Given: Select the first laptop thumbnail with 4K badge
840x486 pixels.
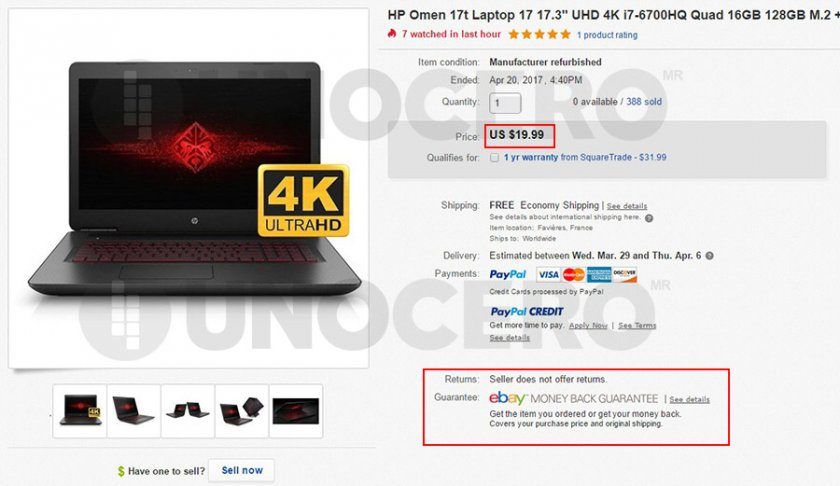Looking at the screenshot, I should pos(80,411).
